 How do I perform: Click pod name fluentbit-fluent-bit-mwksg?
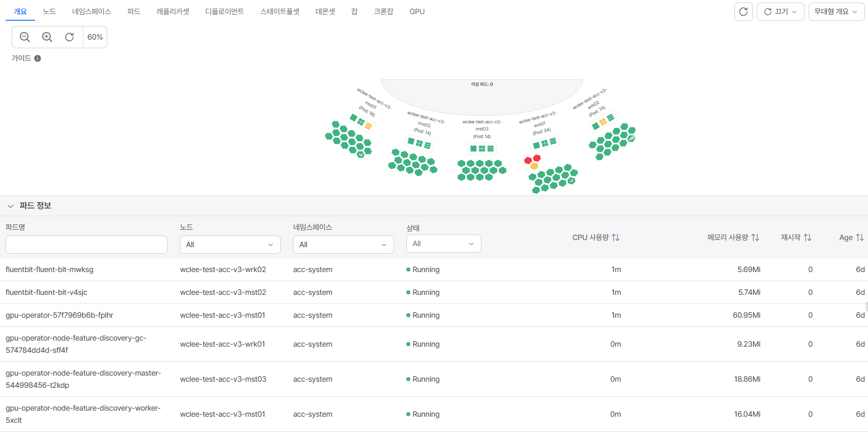[x=49, y=270]
